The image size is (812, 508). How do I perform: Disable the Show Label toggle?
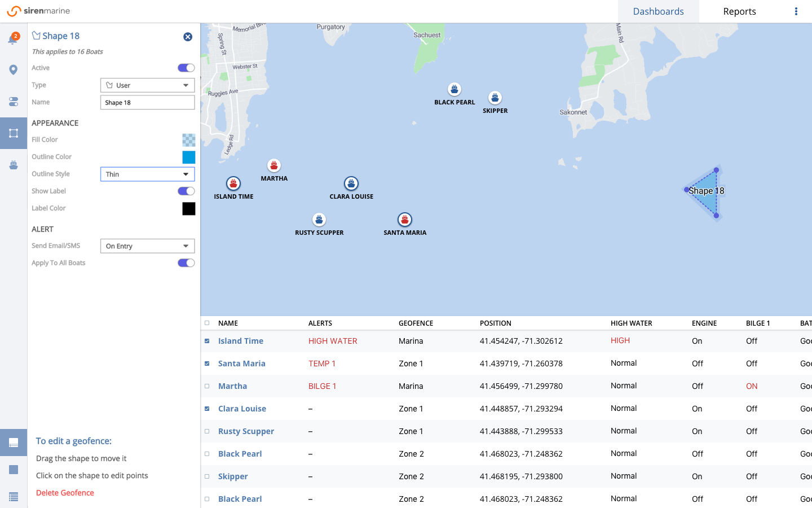186,191
